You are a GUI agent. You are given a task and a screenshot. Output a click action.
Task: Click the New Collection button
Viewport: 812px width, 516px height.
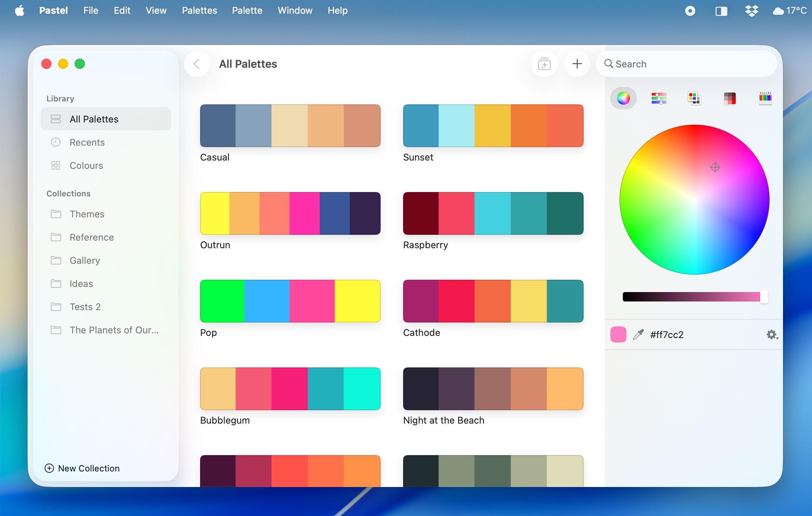pyautogui.click(x=82, y=468)
